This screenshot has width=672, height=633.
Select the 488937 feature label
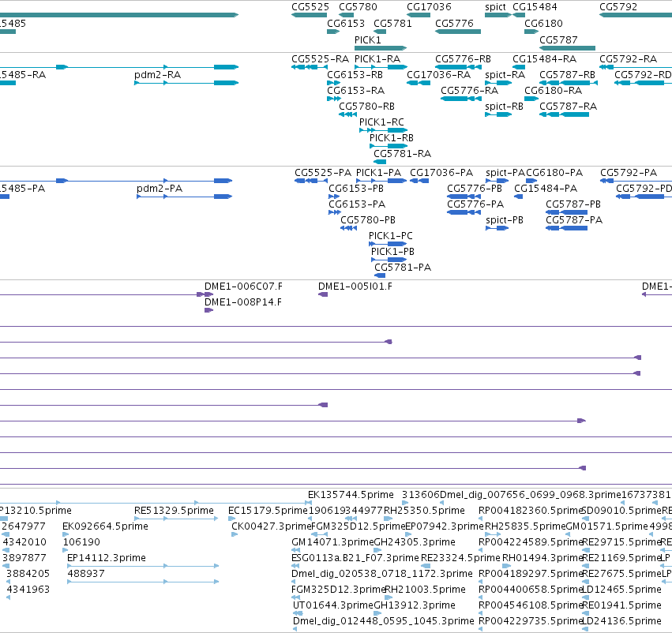tap(86, 574)
